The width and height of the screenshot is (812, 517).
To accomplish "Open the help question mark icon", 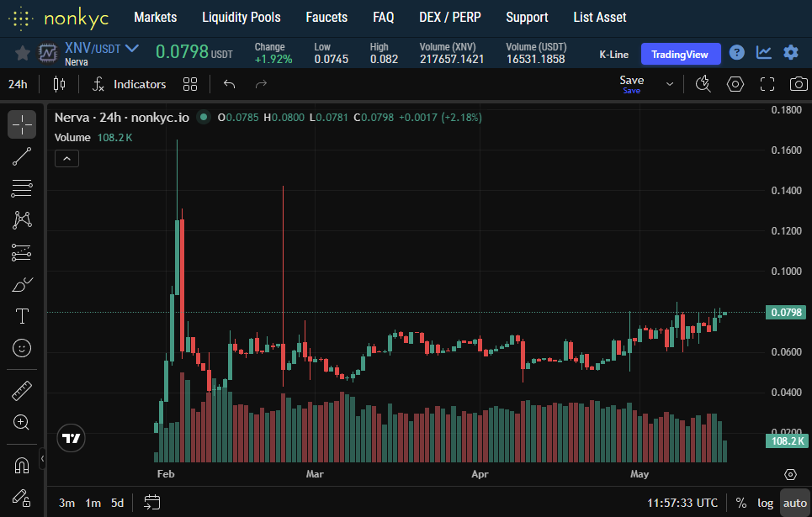I will coord(736,52).
